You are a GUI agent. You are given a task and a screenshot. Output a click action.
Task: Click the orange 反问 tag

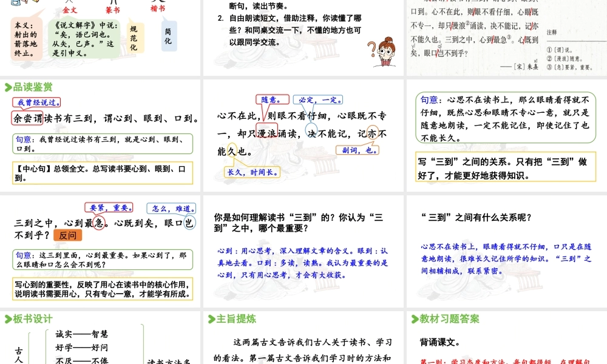coord(68,235)
